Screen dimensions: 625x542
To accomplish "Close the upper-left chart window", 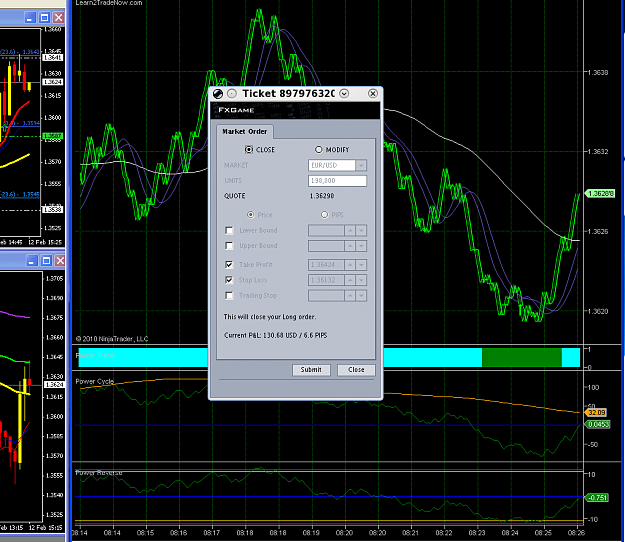I will point(59,18).
